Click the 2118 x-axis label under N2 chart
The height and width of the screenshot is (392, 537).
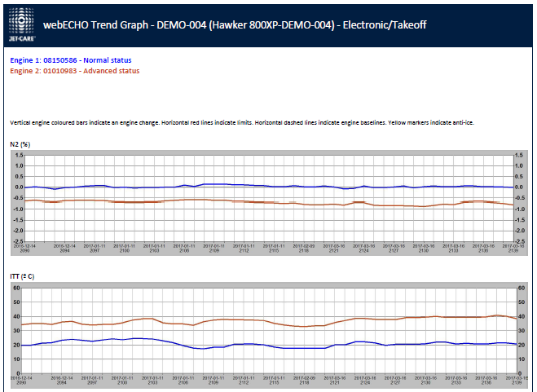pyautogui.click(x=304, y=250)
